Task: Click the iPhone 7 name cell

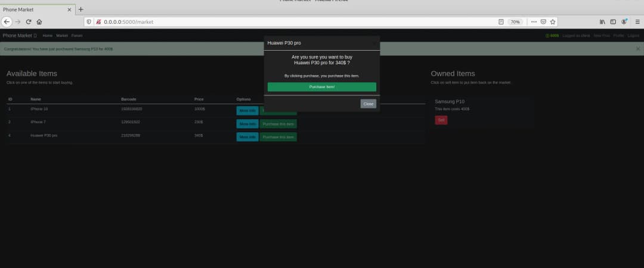Action: point(38,122)
